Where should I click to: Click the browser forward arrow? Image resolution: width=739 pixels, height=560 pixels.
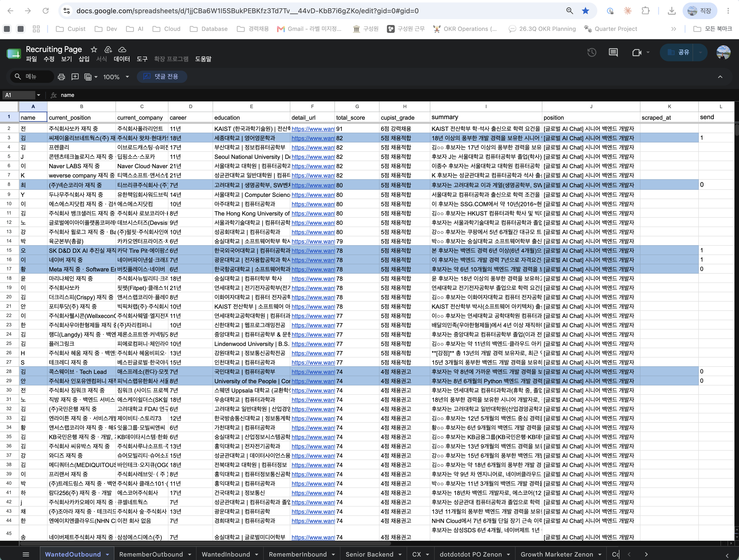coord(28,11)
